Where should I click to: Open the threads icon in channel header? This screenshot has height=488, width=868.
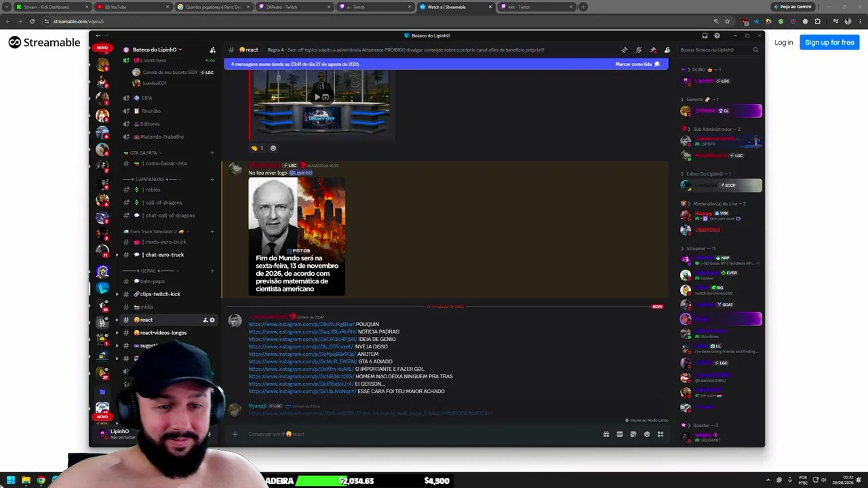tap(625, 49)
